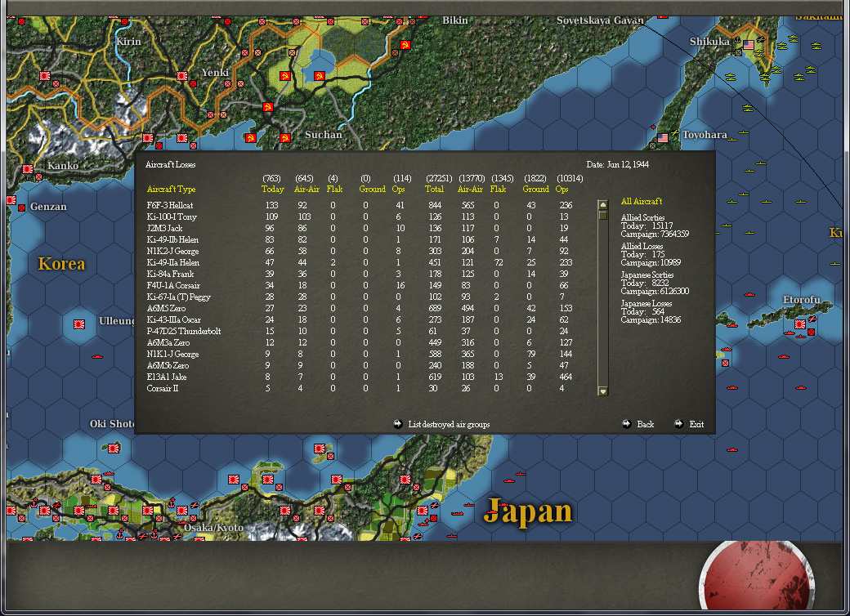Click the scroll up arrow of losses list
Image resolution: width=850 pixels, height=616 pixels.
[x=603, y=205]
